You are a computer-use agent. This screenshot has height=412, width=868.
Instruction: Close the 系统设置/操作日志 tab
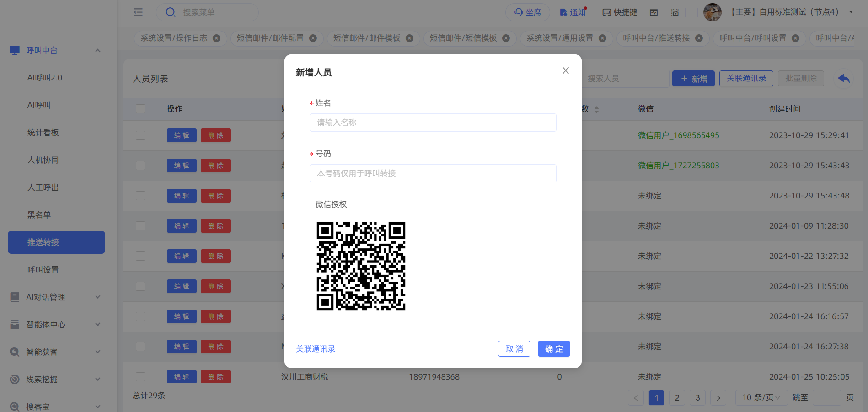click(217, 38)
